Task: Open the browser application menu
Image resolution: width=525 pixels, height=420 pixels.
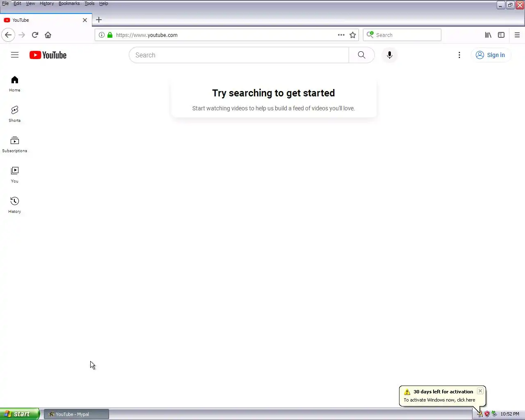Action: click(517, 35)
